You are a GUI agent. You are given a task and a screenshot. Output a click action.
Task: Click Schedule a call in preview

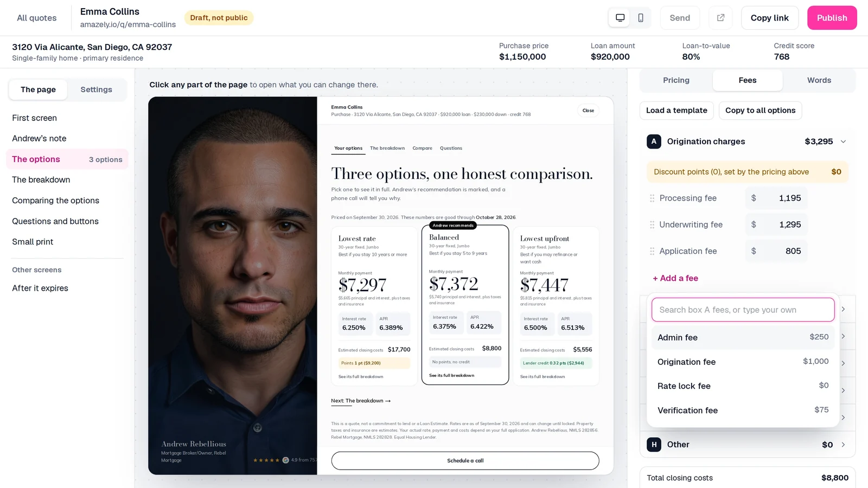click(x=465, y=461)
